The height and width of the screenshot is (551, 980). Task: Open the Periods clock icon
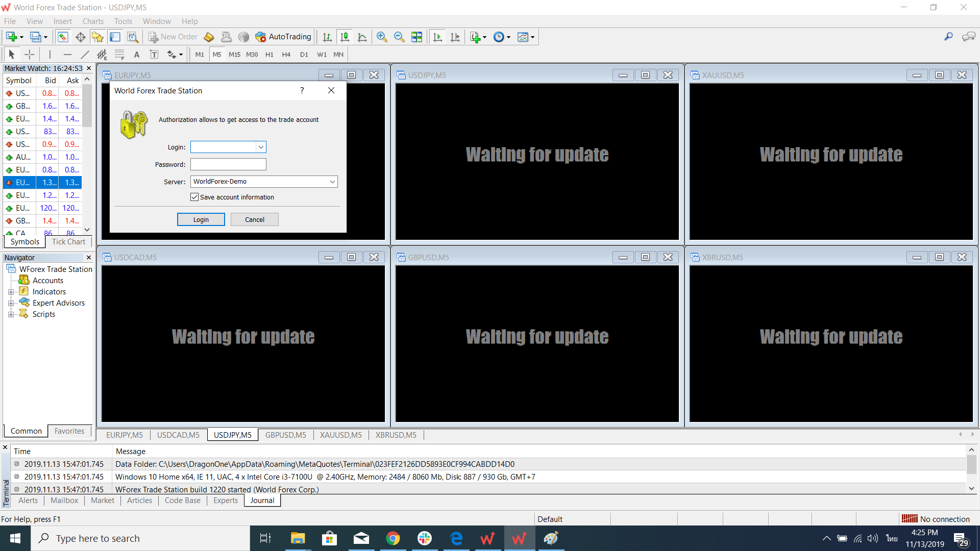[x=499, y=37]
